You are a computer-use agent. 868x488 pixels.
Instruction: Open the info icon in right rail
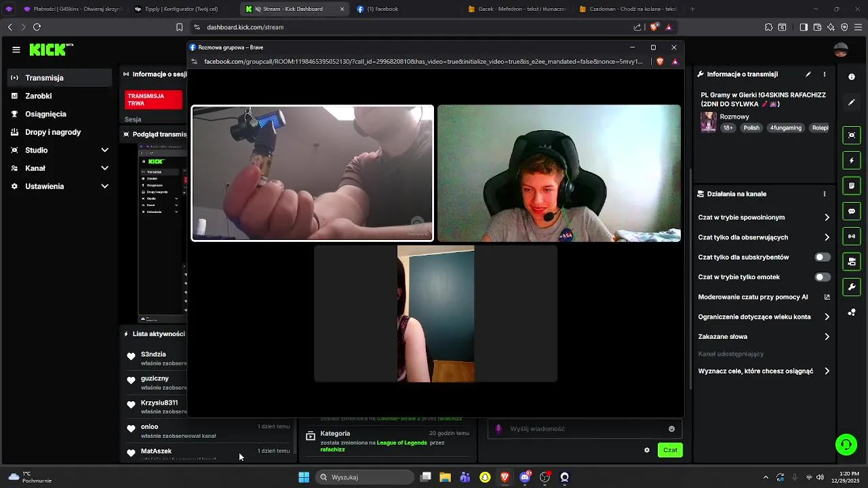tap(852, 77)
